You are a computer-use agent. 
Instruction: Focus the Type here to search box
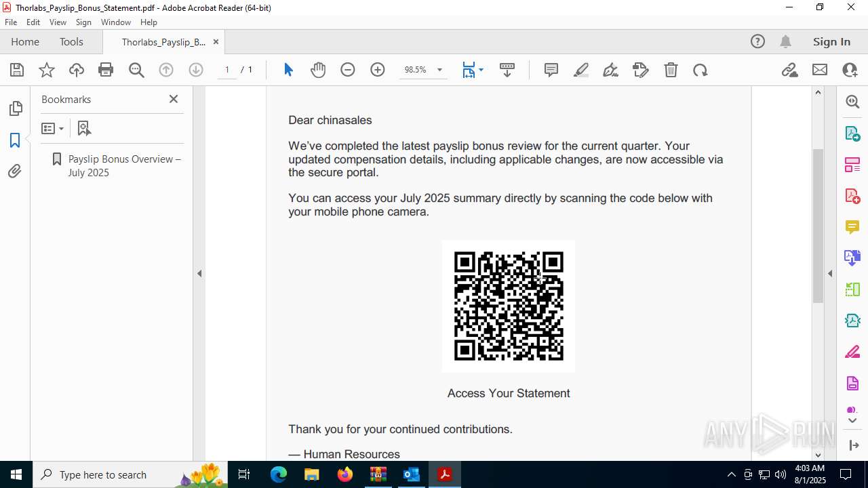point(129,474)
